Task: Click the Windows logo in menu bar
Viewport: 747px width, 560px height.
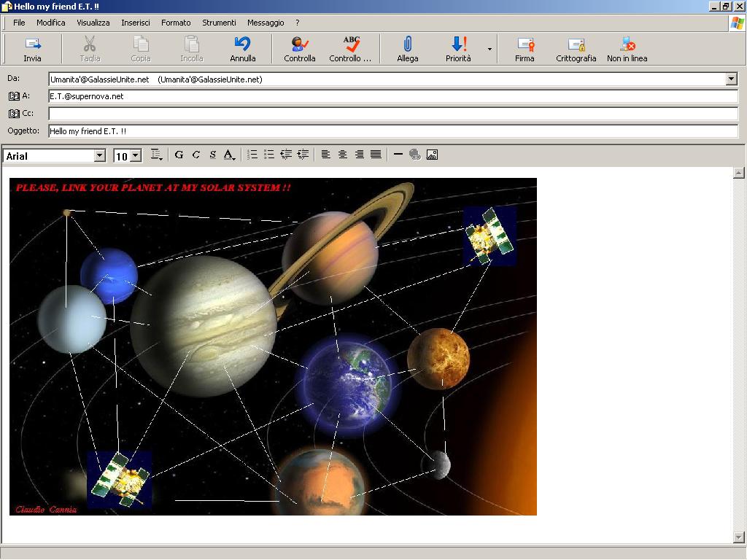Action: [738, 23]
